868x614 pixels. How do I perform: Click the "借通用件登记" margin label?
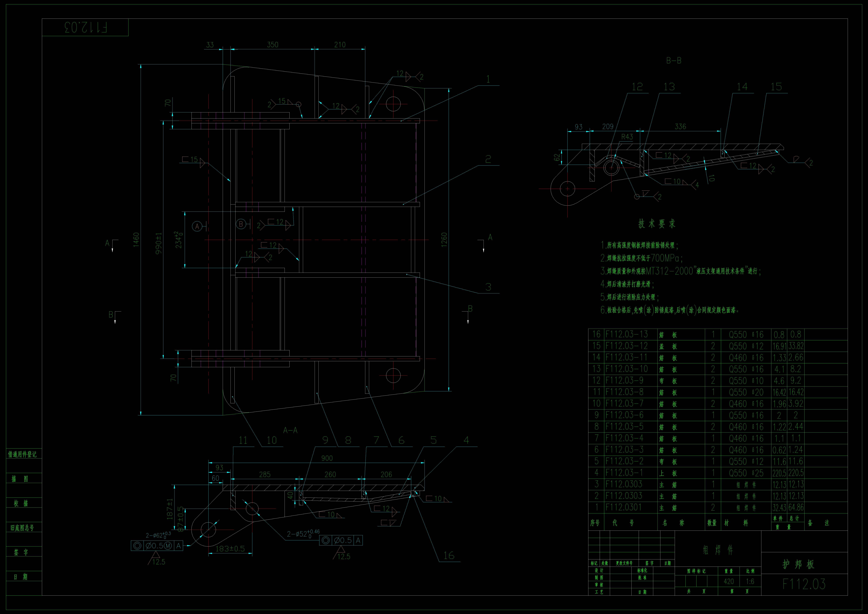(22, 454)
